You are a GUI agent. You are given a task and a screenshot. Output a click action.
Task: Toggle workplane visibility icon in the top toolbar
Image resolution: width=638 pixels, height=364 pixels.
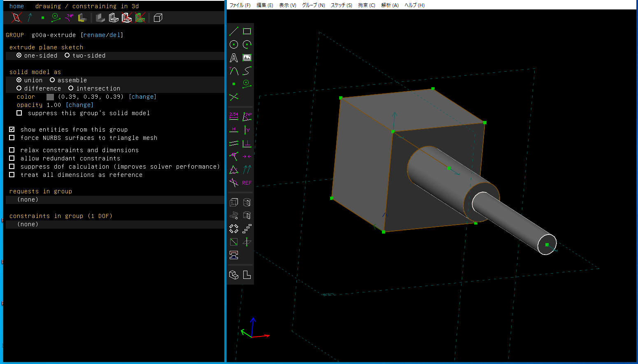(16, 18)
